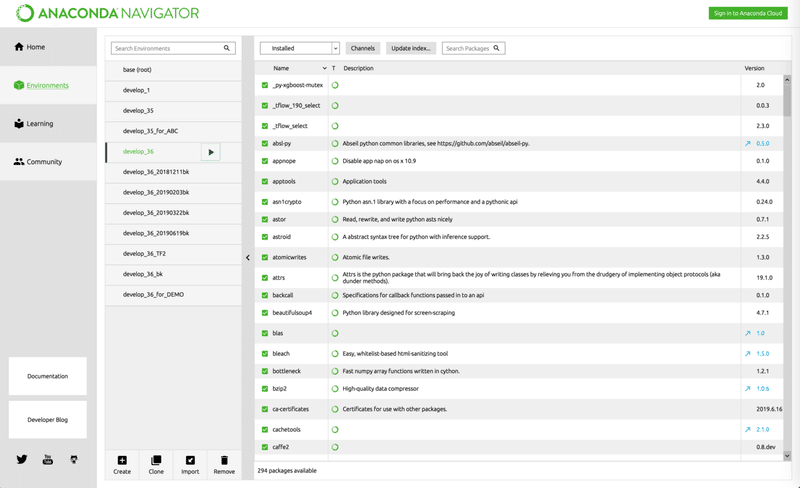Screen dimensions: 800x488
Task: Toggle the _tflow_190_select checkbox
Action: pos(265,106)
